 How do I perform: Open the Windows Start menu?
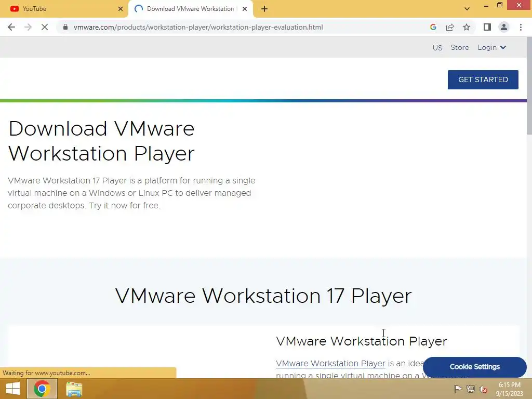click(x=13, y=389)
